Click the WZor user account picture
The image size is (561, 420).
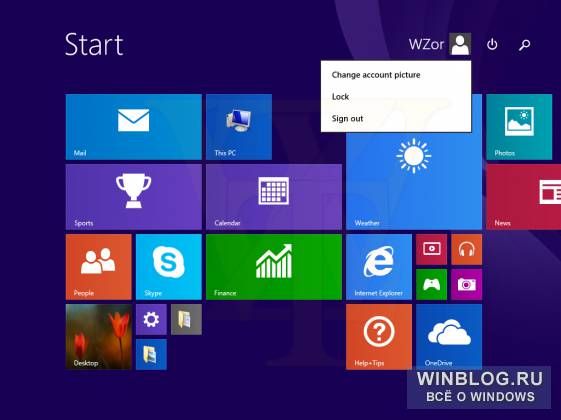point(460,44)
